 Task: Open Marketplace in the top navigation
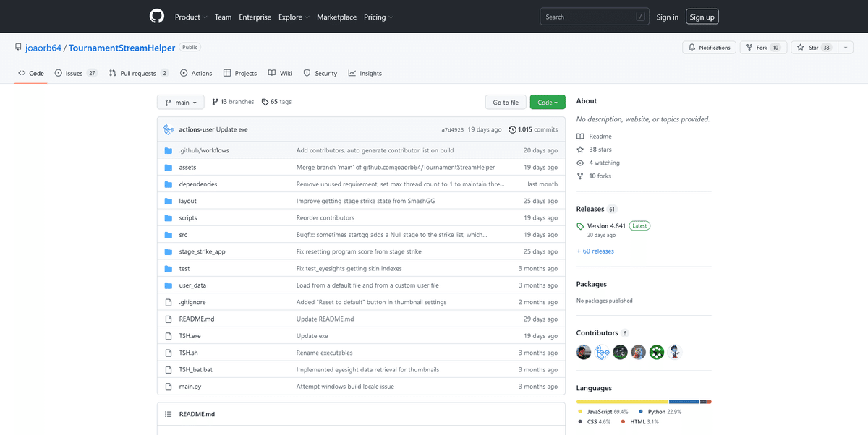(336, 17)
